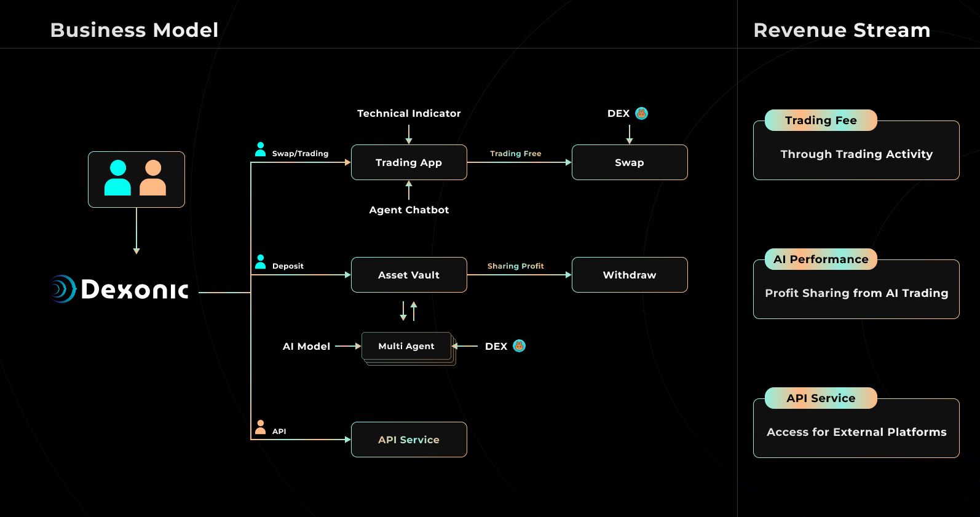Select the Asset Vault box
This screenshot has width=980, height=517.
(x=409, y=275)
